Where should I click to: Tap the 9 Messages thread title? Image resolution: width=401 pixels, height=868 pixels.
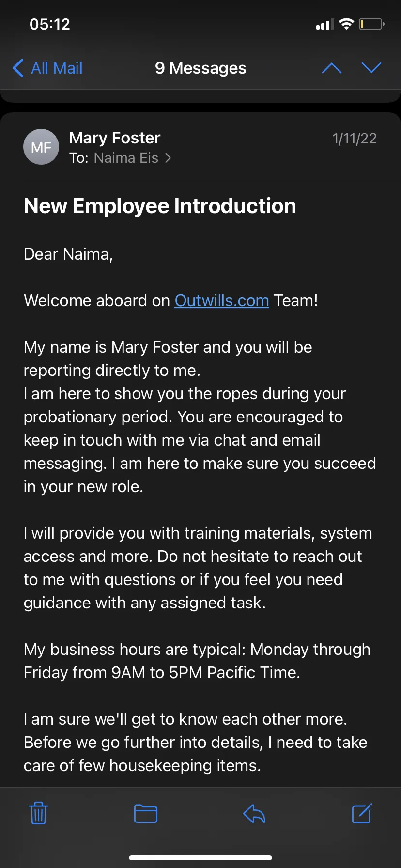(200, 68)
